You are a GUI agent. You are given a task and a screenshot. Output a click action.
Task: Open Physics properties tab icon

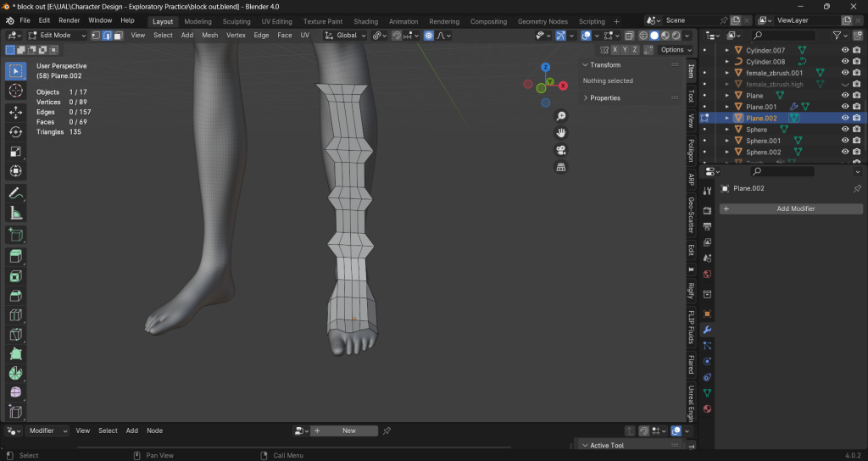point(707,361)
